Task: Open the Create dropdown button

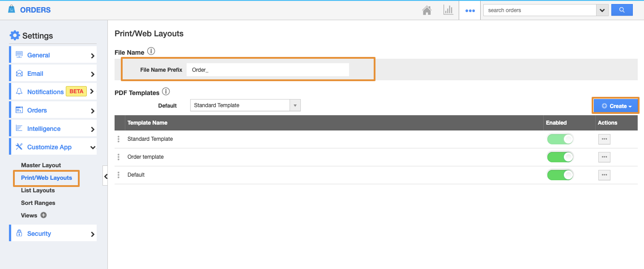Action: pyautogui.click(x=616, y=106)
